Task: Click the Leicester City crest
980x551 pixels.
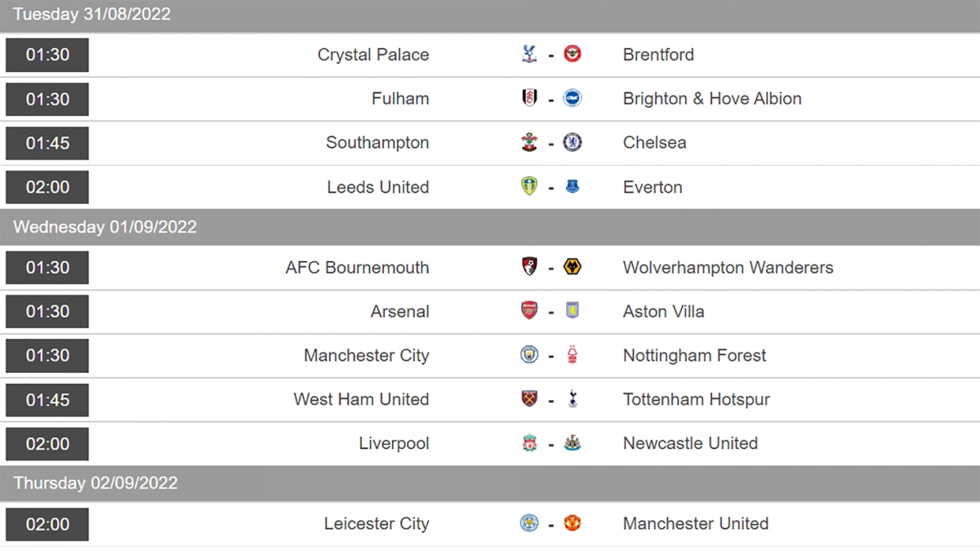Action: (529, 523)
